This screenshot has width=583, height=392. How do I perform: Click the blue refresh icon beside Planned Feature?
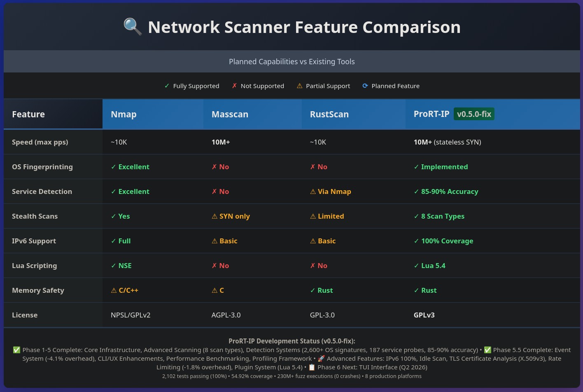click(365, 86)
